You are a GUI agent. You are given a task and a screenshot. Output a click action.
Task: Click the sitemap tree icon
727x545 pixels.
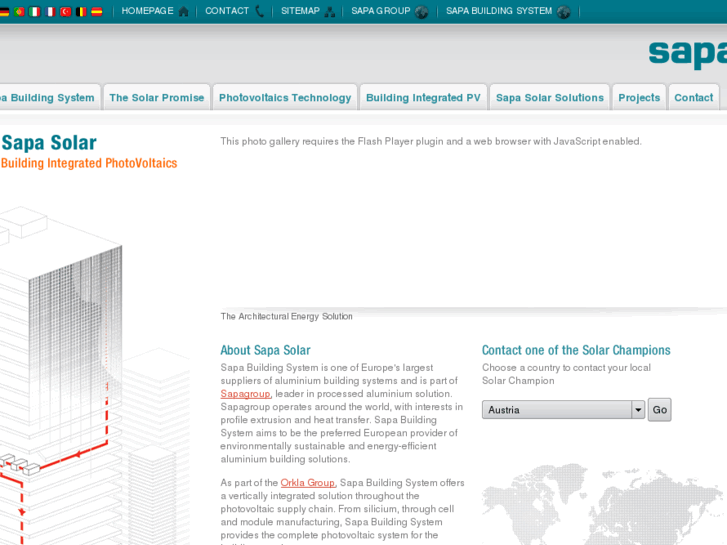330,12
